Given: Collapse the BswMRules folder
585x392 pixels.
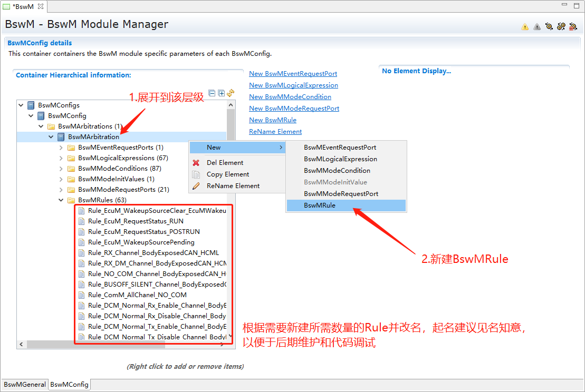Looking at the screenshot, I should point(61,200).
